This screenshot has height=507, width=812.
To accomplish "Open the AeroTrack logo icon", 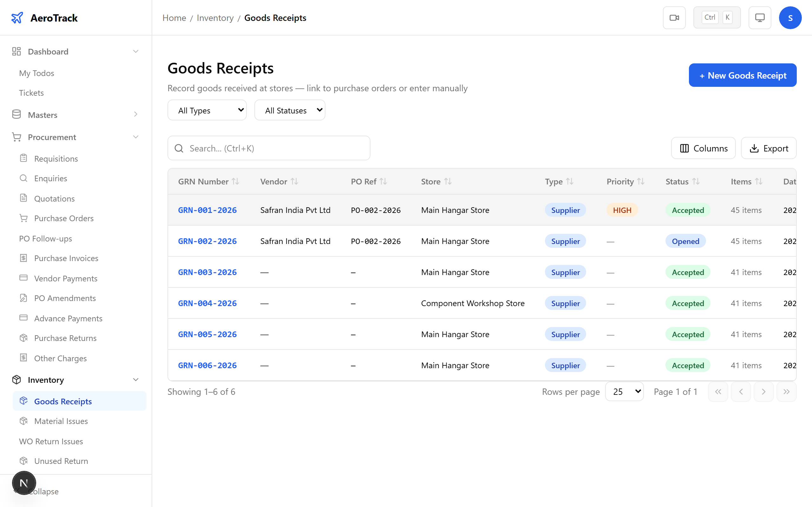I will click(x=17, y=17).
